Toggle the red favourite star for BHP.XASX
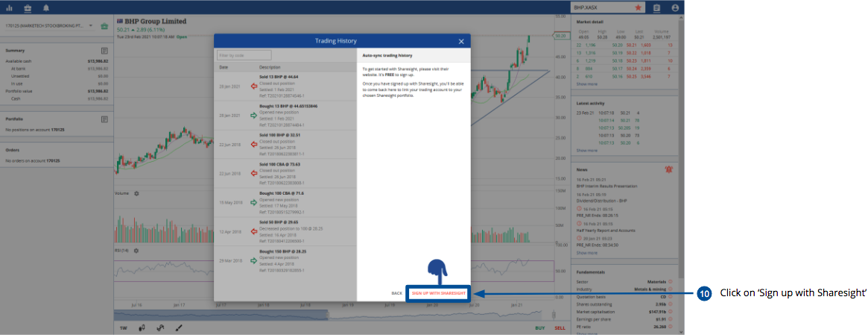This screenshot has width=868, height=335. pyautogui.click(x=639, y=7)
